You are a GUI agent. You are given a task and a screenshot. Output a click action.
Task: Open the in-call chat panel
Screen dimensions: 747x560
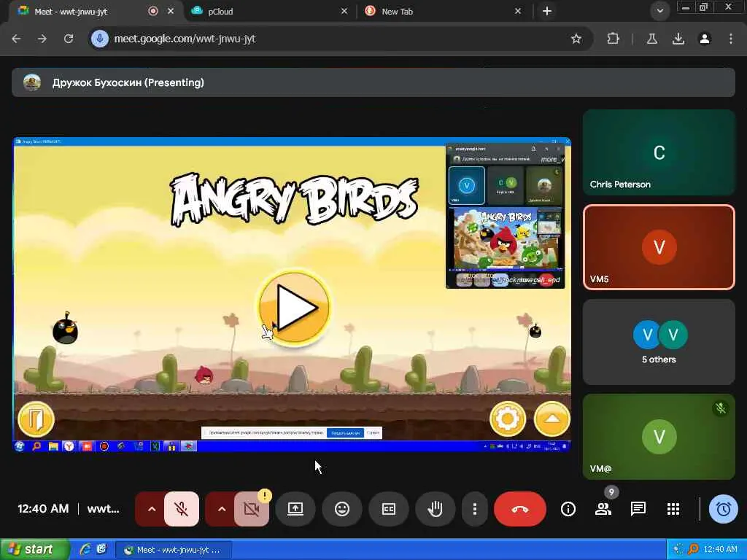(638, 509)
